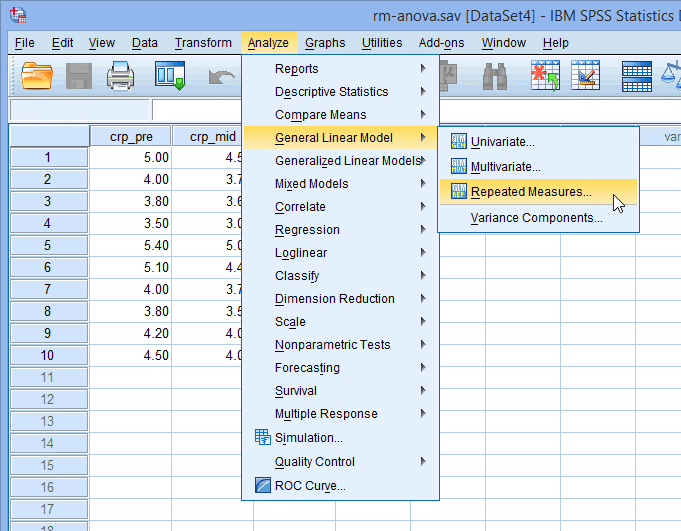This screenshot has width=681, height=531.
Task: Click the cell editor input field
Action: 197,110
